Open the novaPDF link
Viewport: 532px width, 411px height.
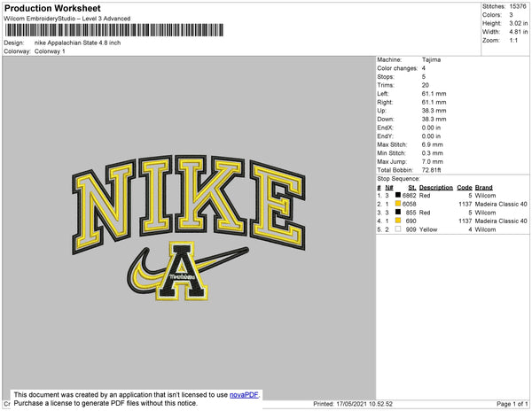pyautogui.click(x=244, y=395)
